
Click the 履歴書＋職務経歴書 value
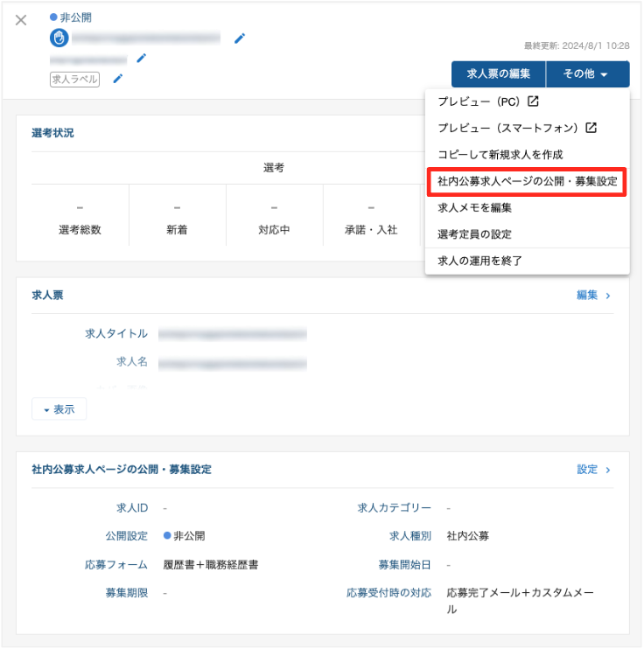[x=210, y=564]
